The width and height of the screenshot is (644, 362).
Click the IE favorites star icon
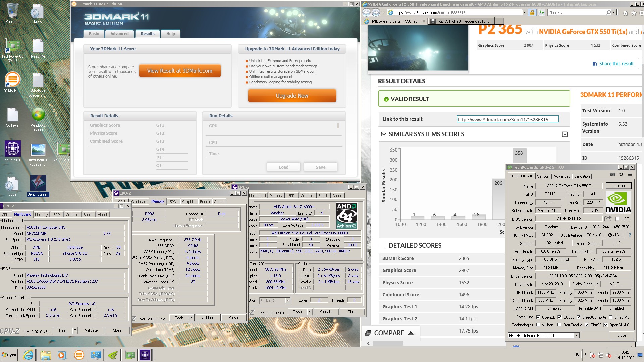(634, 13)
